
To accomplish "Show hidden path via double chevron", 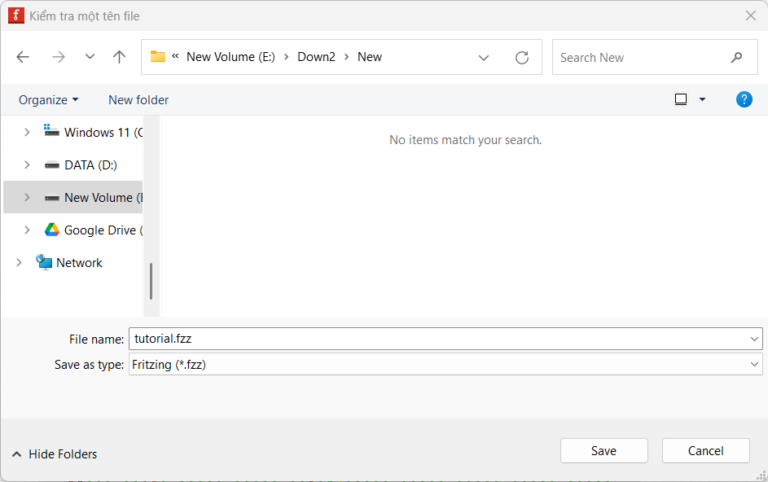I will 175,56.
